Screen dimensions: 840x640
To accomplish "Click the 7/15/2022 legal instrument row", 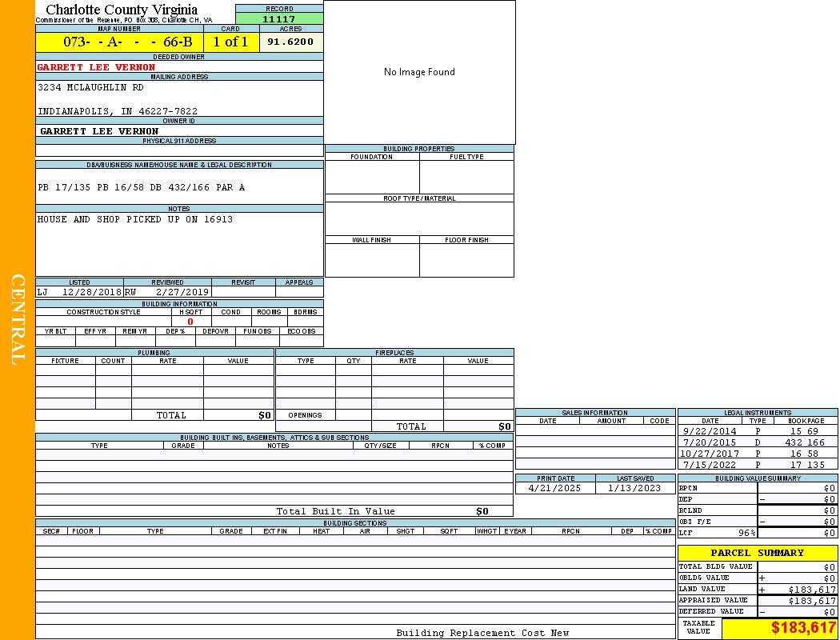I will 757,465.
